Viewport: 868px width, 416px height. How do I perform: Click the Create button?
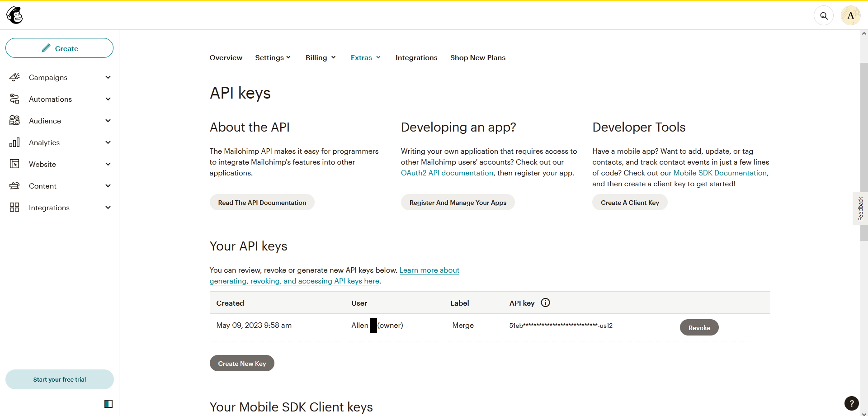pos(59,48)
